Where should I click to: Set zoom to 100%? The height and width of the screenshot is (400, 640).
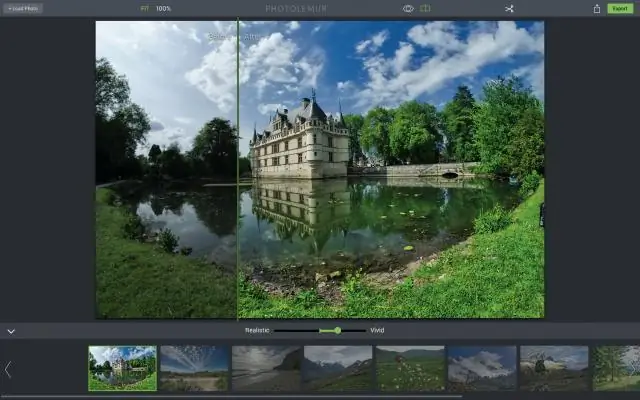pyautogui.click(x=163, y=8)
